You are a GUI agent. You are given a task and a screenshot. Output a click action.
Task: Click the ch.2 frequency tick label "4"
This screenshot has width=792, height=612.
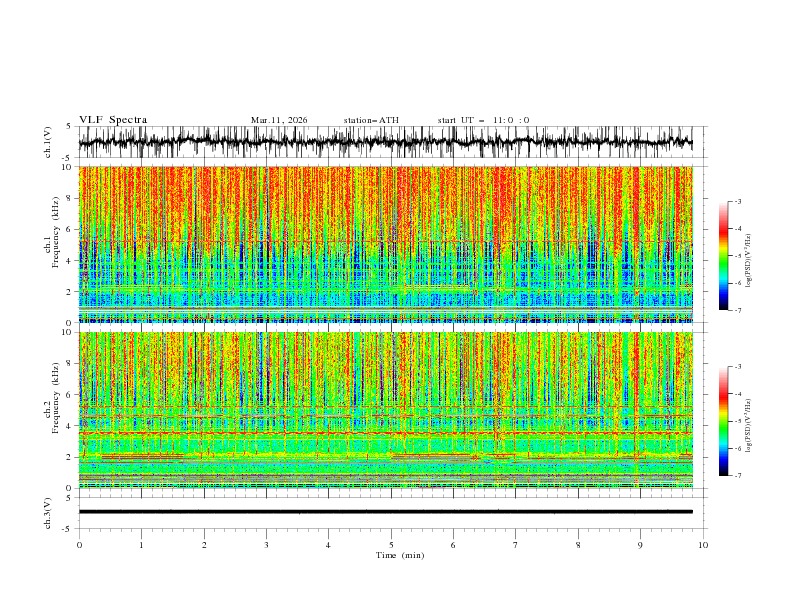[x=71, y=426]
